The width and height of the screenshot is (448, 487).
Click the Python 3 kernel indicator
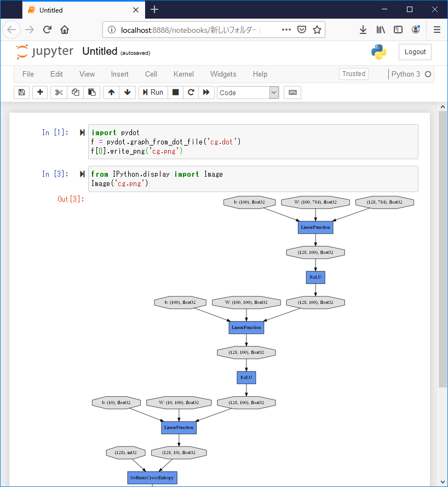[x=405, y=74]
